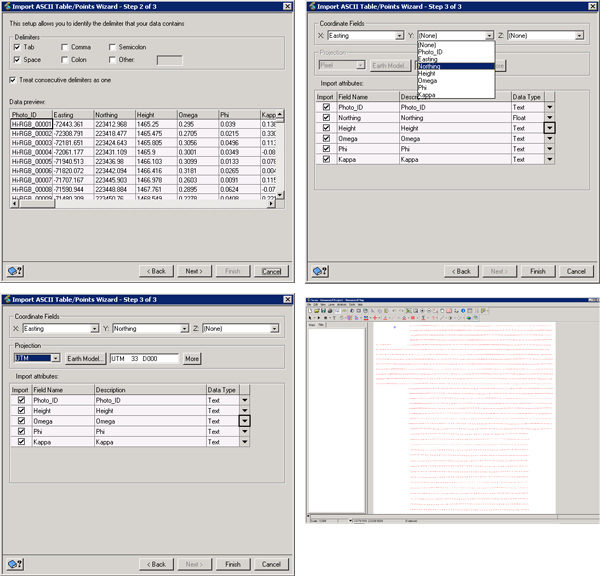Open Z coordinate dropdown in dialog with open Y list
Viewport: 600px width, 576px height.
click(579, 36)
